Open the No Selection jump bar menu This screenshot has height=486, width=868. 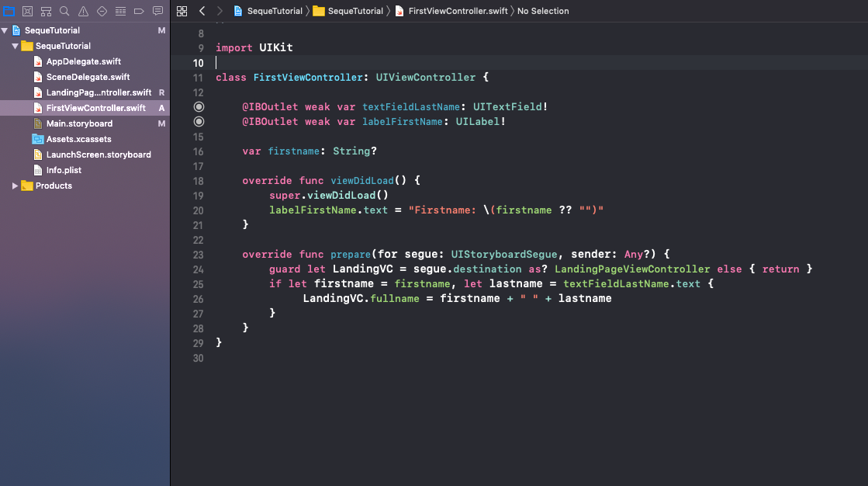click(544, 11)
